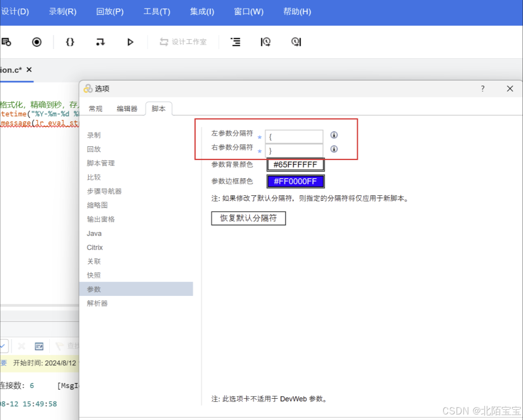523x420 pixels.
Task: Click the indent lines toolbar icon
Action: tap(235, 42)
